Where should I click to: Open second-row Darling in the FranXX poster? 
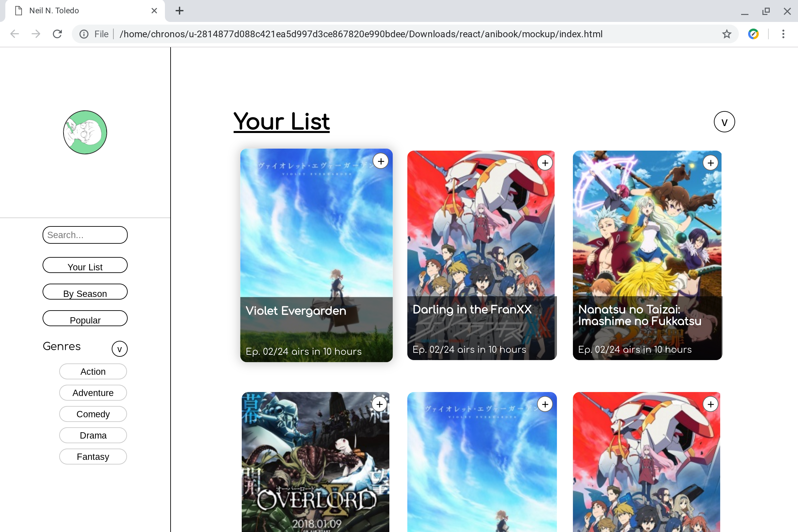point(647,462)
